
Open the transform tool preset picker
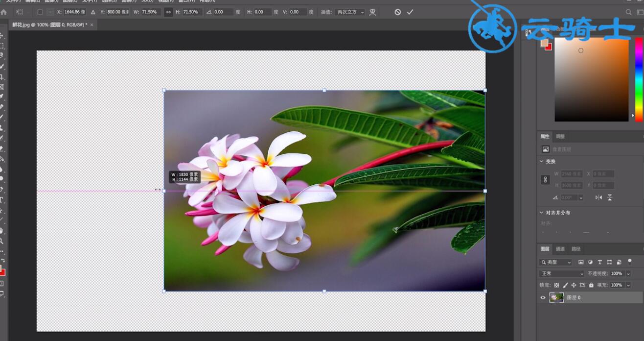21,12
